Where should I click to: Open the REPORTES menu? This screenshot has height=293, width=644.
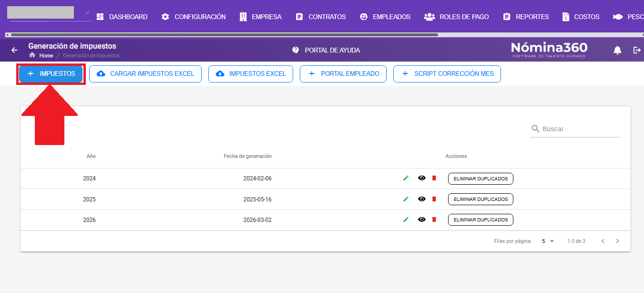click(526, 17)
